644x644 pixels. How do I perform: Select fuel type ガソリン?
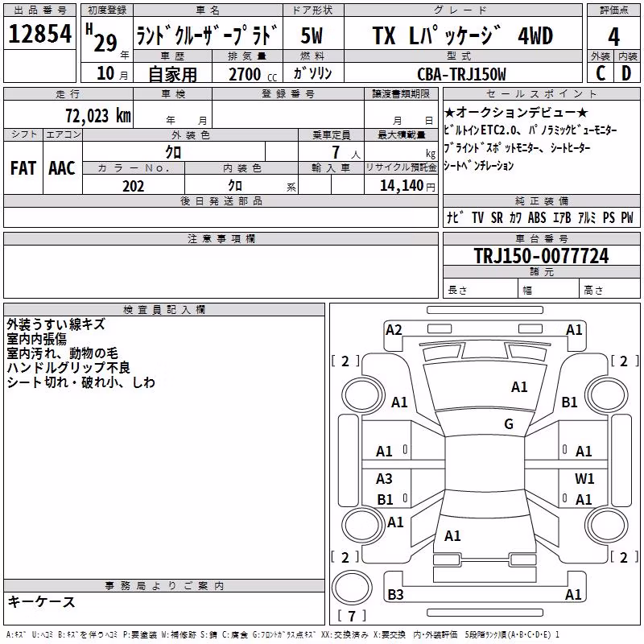pyautogui.click(x=312, y=73)
